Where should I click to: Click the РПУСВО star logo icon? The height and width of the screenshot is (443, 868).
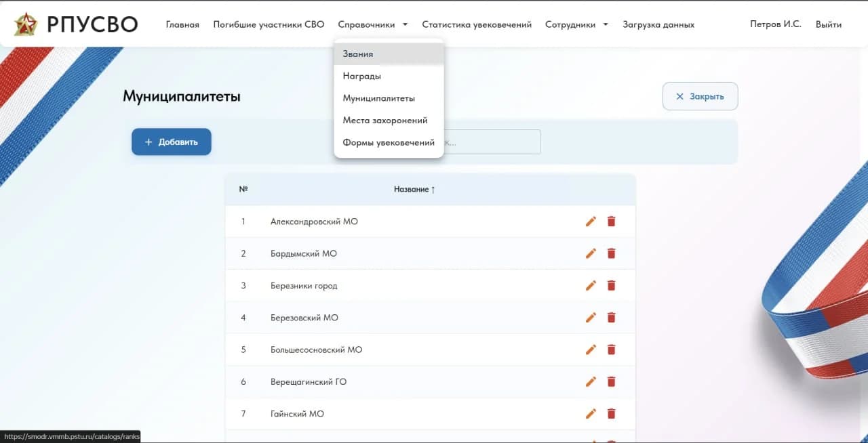tap(26, 24)
